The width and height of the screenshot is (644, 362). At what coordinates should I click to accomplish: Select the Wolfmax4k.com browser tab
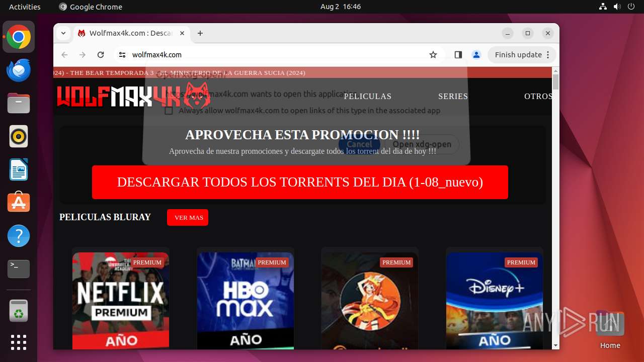point(131,33)
